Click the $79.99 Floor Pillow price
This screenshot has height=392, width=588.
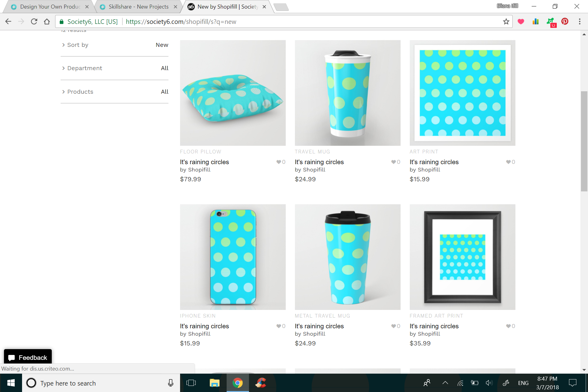190,179
